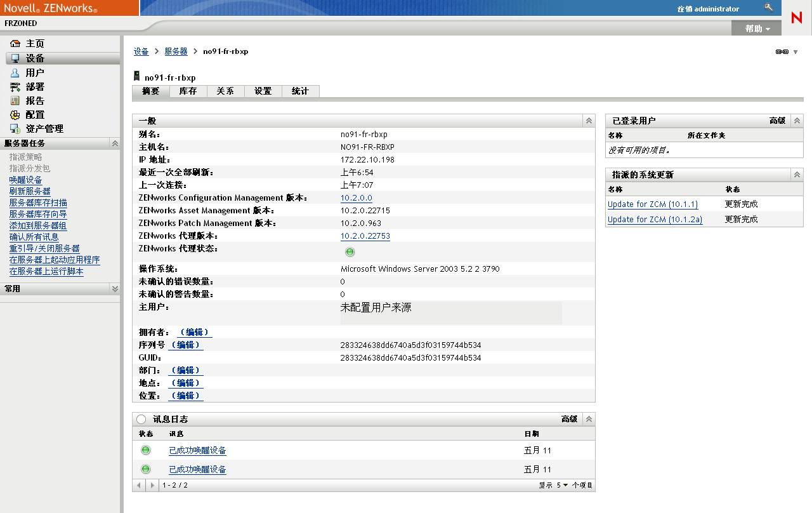This screenshot has height=513, width=812.
Task: Click 编辑 link next to 地点
Action: click(185, 383)
